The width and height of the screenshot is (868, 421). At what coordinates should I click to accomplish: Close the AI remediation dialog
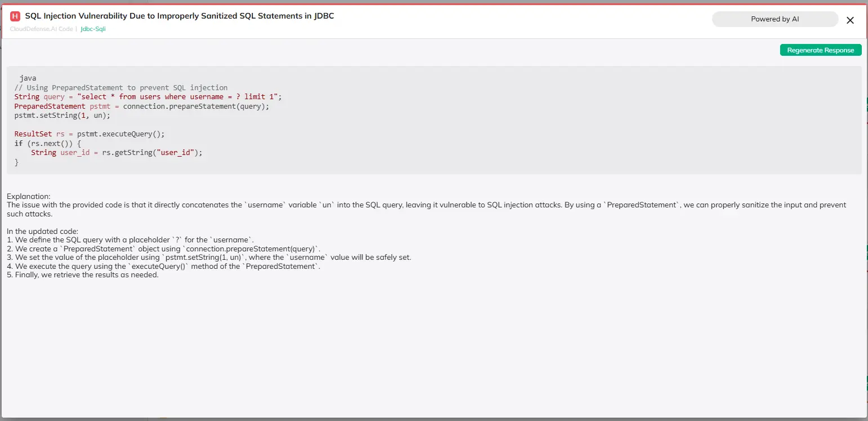click(850, 20)
